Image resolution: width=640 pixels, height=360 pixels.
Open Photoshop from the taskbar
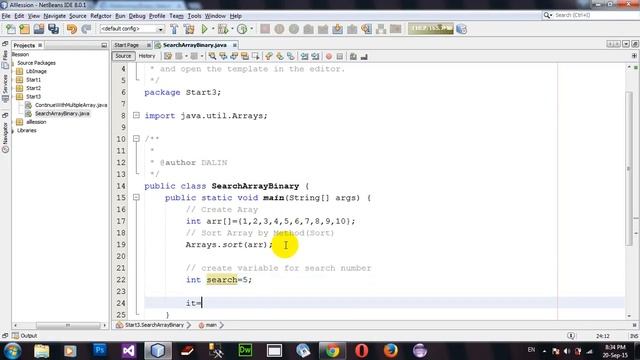pos(100,351)
